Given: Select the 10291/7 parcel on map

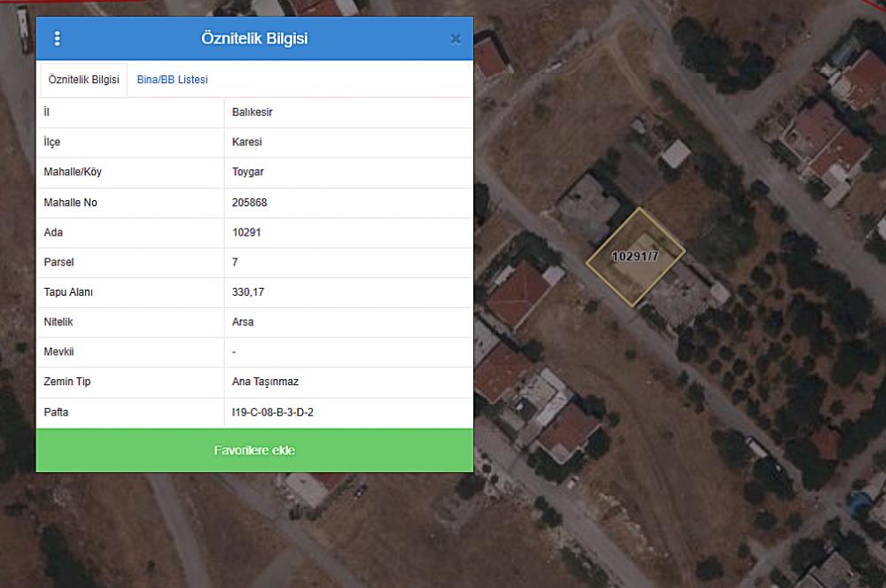Looking at the screenshot, I should coord(635,257).
